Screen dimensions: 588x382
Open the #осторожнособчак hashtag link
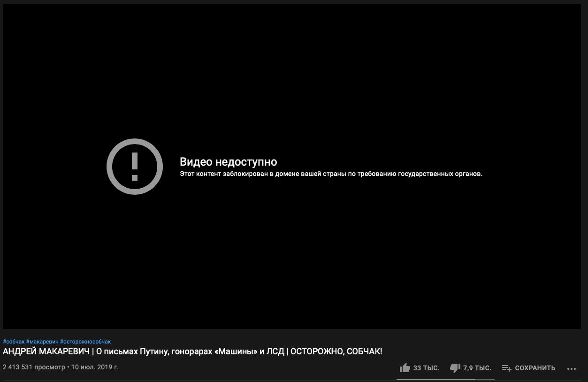coord(85,342)
